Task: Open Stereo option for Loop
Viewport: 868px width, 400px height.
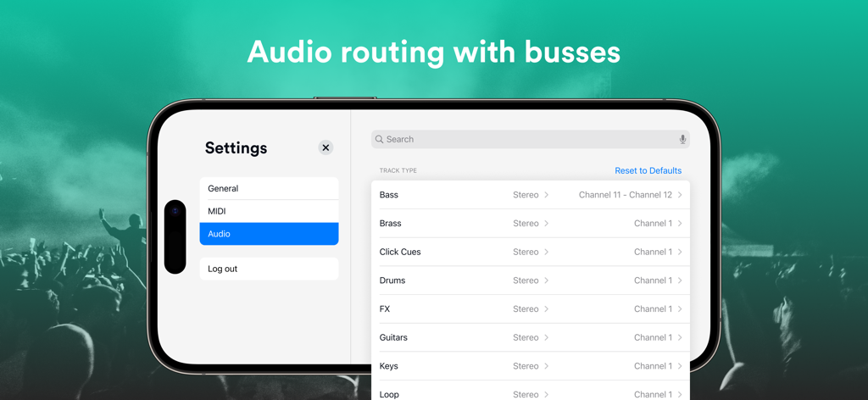Action: [531, 394]
